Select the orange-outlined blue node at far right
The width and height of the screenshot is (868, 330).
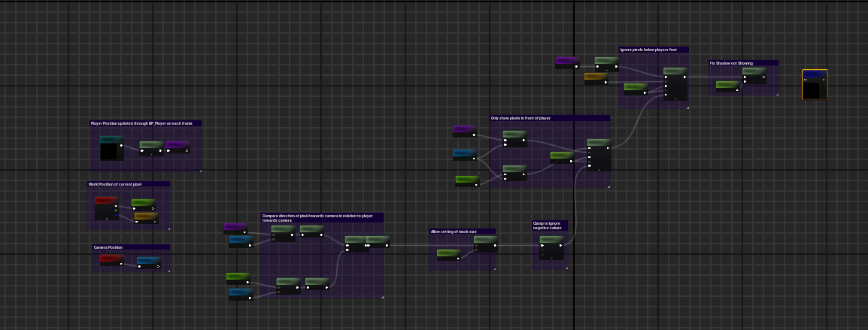(815, 84)
